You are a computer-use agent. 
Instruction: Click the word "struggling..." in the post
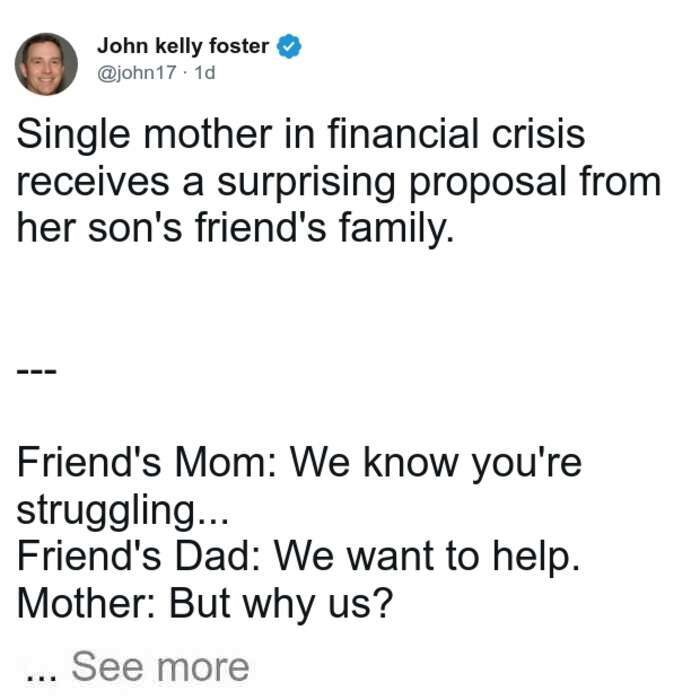coord(123,512)
